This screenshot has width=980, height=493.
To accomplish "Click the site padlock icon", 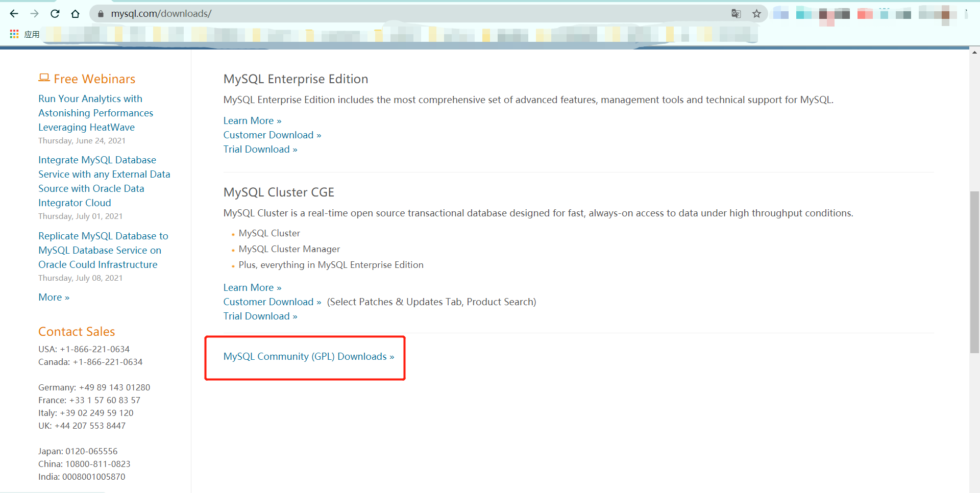I will [101, 14].
